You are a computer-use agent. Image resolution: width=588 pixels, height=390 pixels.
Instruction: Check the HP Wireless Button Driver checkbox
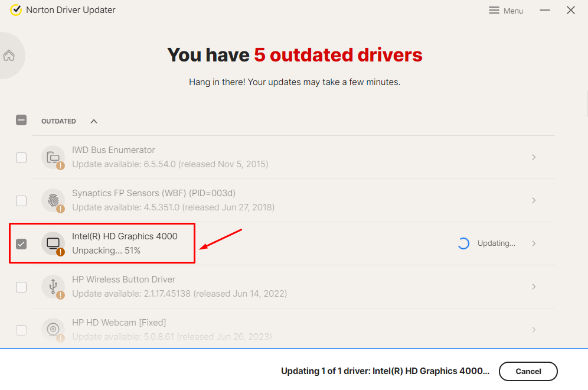click(21, 287)
